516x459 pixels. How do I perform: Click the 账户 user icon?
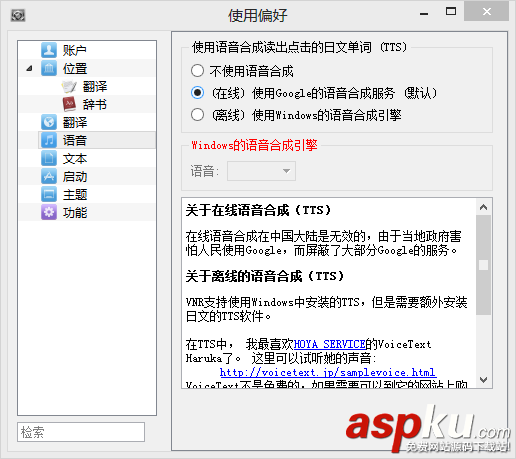coord(49,50)
